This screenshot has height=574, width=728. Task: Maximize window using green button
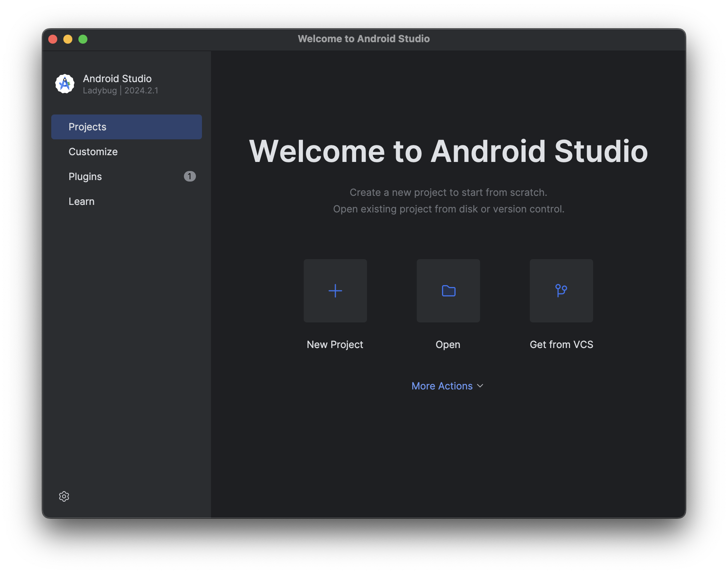tap(83, 39)
